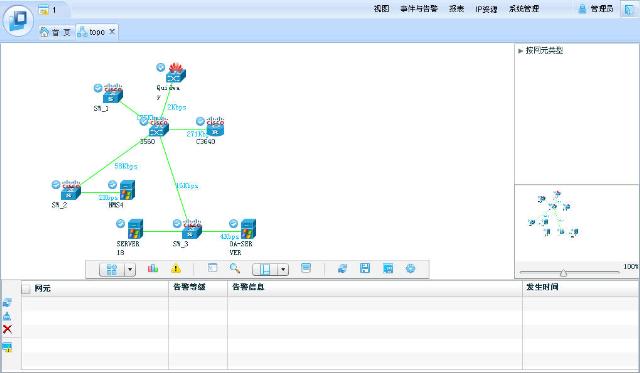Image resolution: width=640 pixels, height=373 pixels.
Task: Tick the select-all checkbox in alarm table
Action: pyautogui.click(x=27, y=289)
